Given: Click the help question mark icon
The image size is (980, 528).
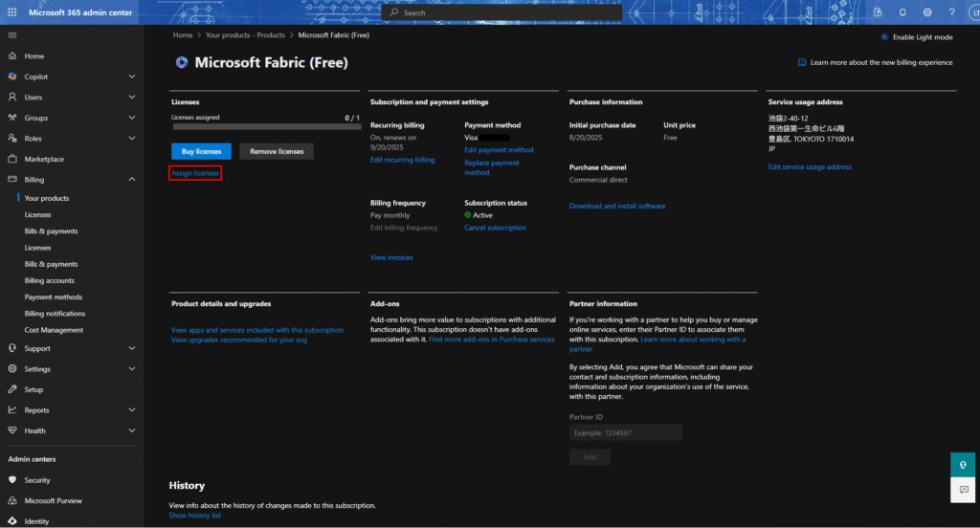Looking at the screenshot, I should click(951, 12).
